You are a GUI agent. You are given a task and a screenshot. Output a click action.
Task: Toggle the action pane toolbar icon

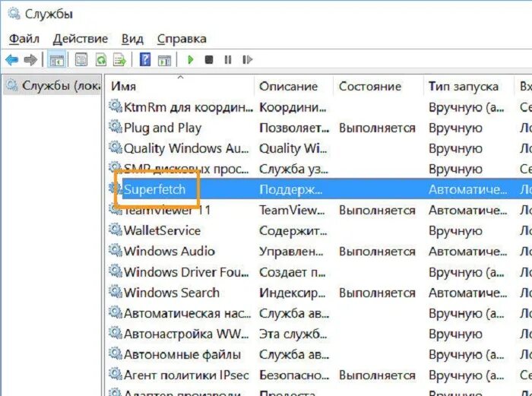[x=164, y=60]
